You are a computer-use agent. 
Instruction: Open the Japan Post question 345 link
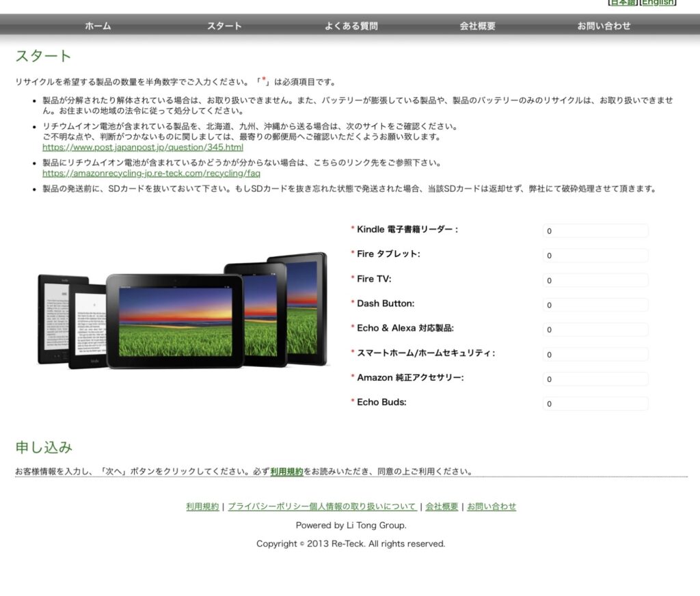pos(142,147)
